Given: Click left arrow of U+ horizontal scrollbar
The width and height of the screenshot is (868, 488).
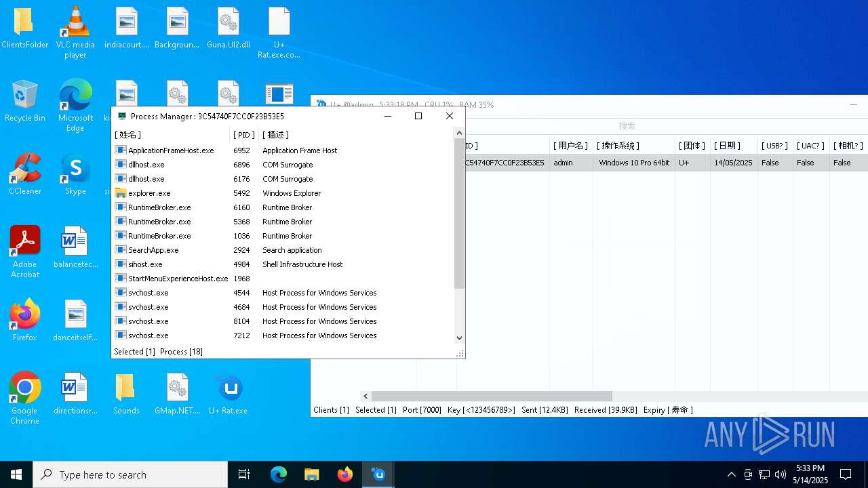Looking at the screenshot, I should [366, 396].
